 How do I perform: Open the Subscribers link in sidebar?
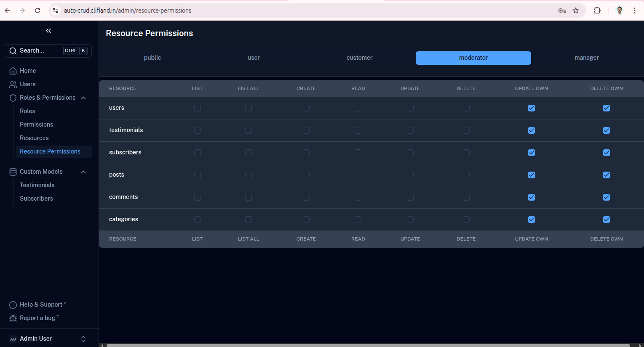point(36,199)
